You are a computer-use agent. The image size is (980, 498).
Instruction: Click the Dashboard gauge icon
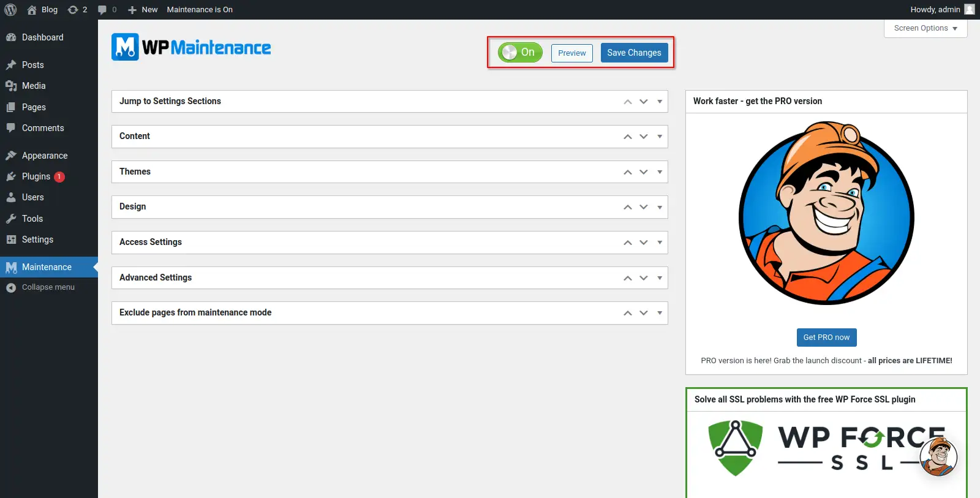pos(11,37)
